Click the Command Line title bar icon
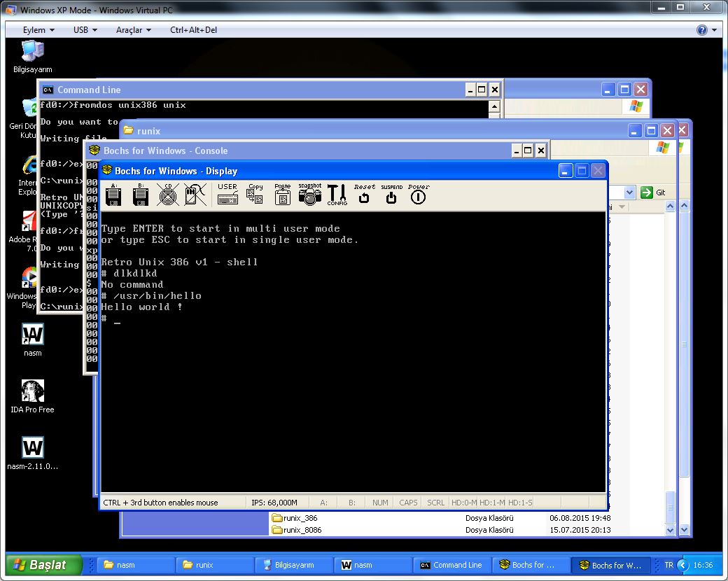Screen dimensions: 728x581 48,90
